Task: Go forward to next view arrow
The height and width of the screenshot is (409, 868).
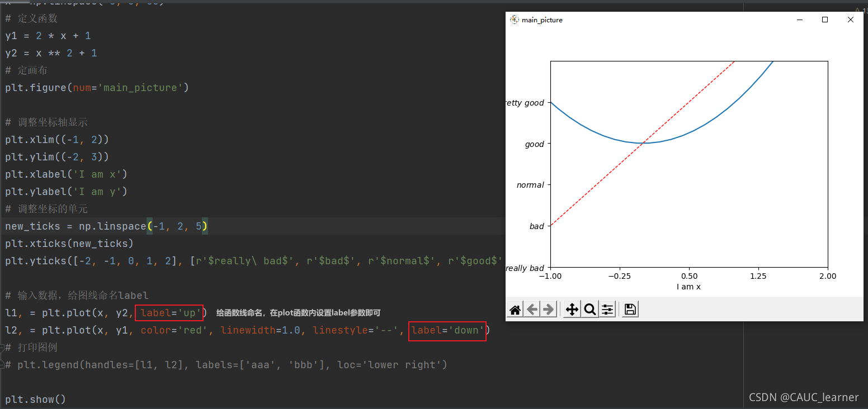Action: pyautogui.click(x=549, y=309)
